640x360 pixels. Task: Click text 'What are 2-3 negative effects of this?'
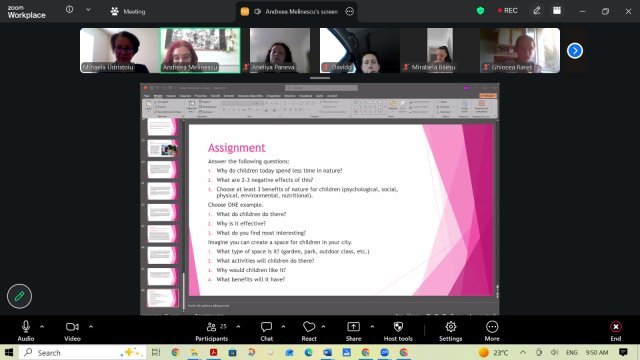[x=264, y=180]
